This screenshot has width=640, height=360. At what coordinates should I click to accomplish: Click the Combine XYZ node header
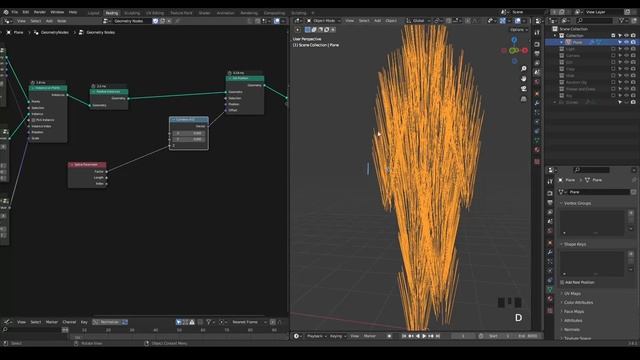[x=189, y=120]
